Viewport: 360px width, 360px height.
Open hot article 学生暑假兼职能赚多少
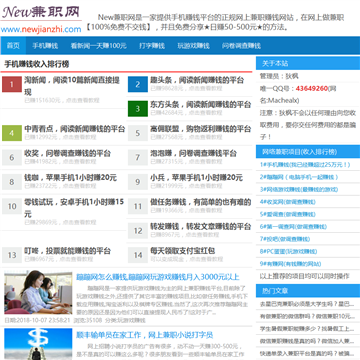[x=307, y=329]
